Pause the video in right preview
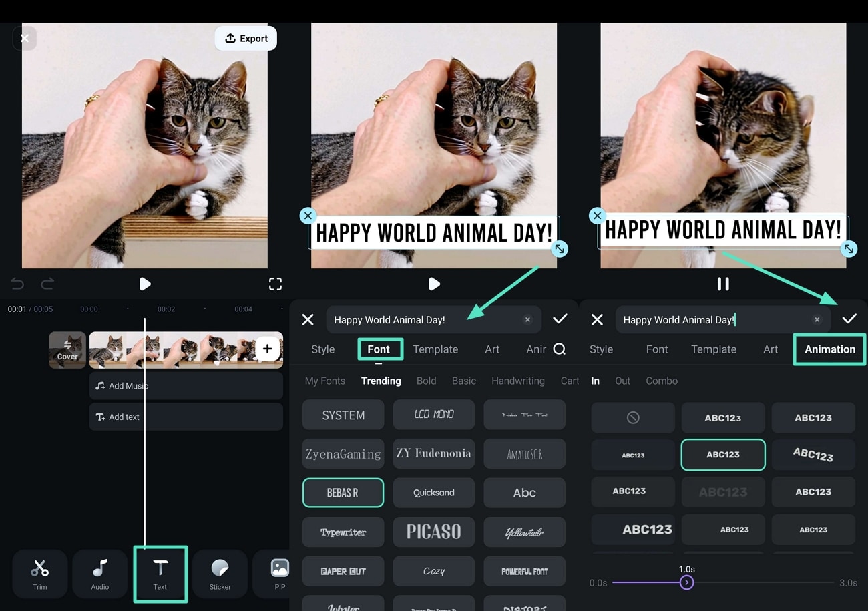 pyautogui.click(x=723, y=284)
